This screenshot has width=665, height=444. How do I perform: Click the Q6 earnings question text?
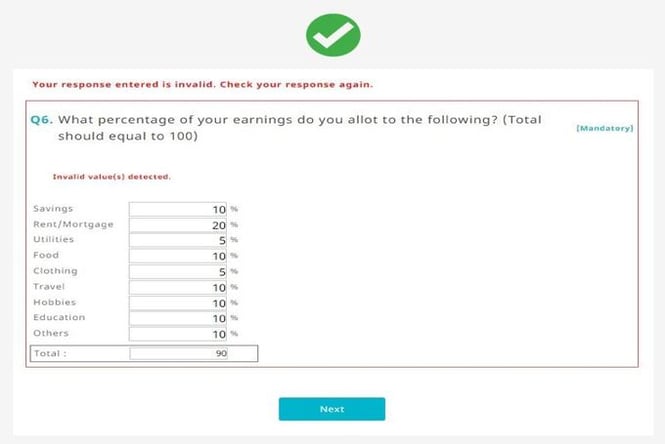pos(300,128)
